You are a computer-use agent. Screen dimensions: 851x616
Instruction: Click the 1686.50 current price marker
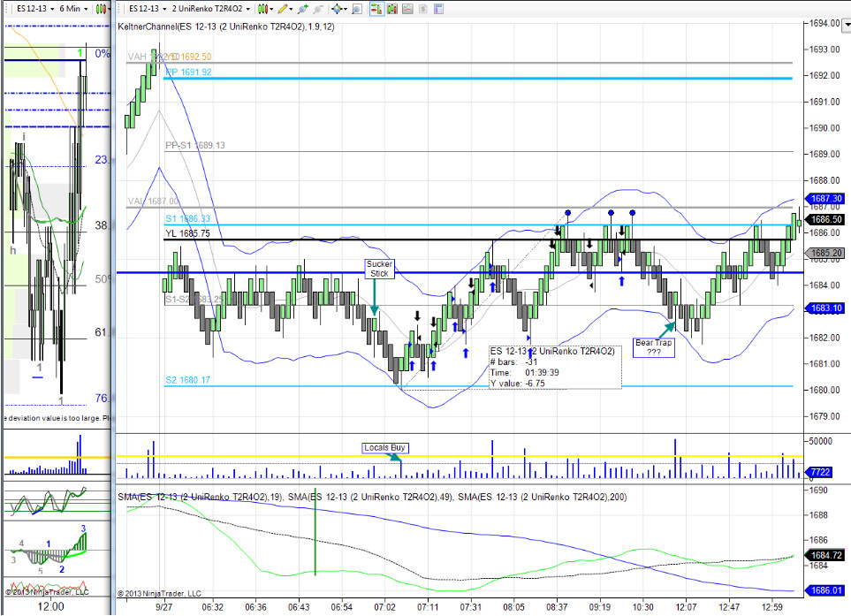[x=825, y=219]
